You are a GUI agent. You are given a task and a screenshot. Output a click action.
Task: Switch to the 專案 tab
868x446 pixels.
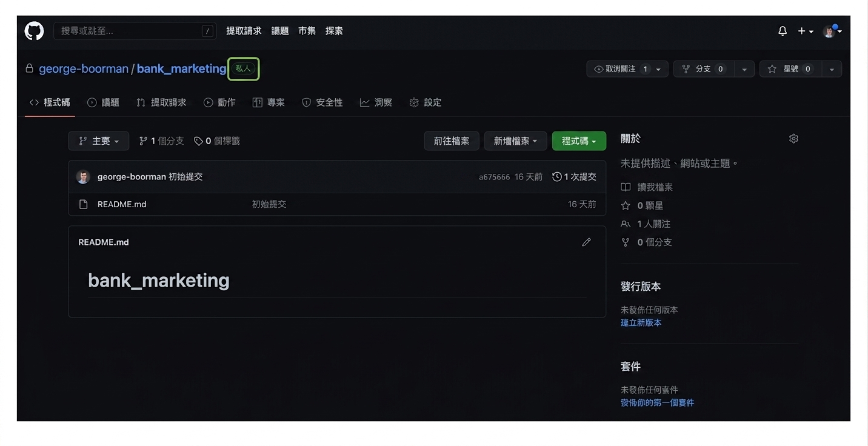point(269,102)
